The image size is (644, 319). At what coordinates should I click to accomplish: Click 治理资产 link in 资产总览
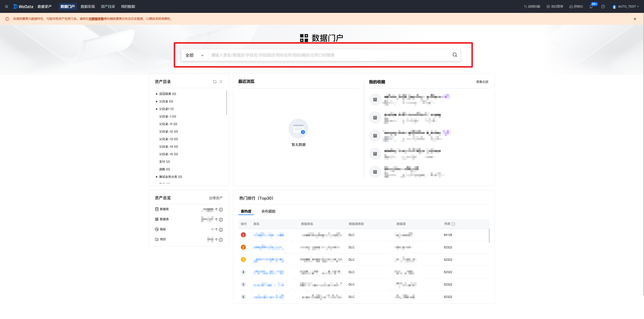pyautogui.click(x=216, y=198)
